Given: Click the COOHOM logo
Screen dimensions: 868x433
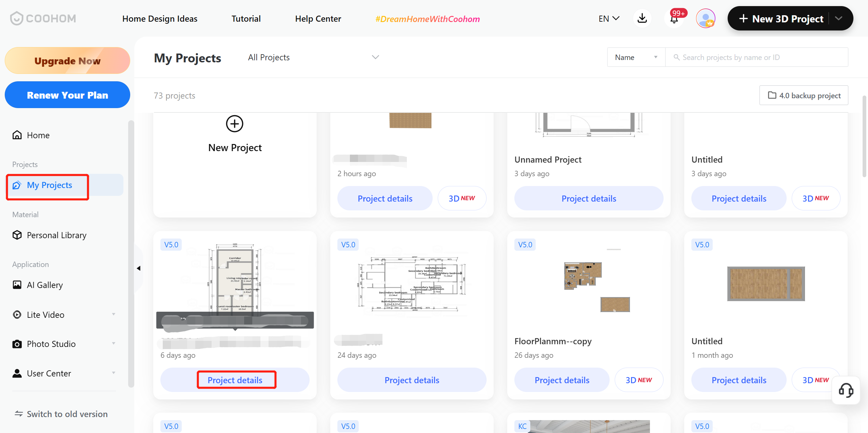Looking at the screenshot, I should coord(43,18).
